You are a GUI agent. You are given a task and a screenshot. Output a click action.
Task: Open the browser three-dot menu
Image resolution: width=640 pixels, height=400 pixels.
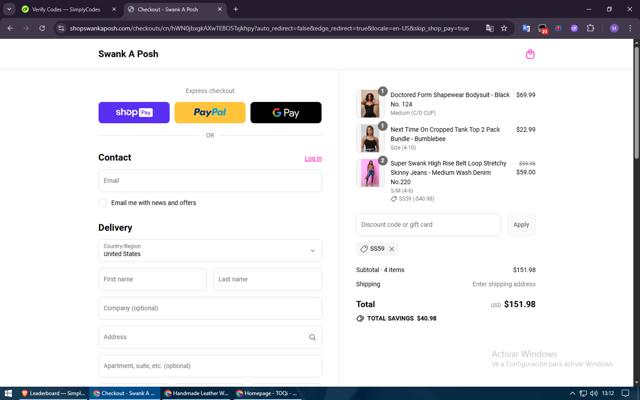click(x=630, y=28)
